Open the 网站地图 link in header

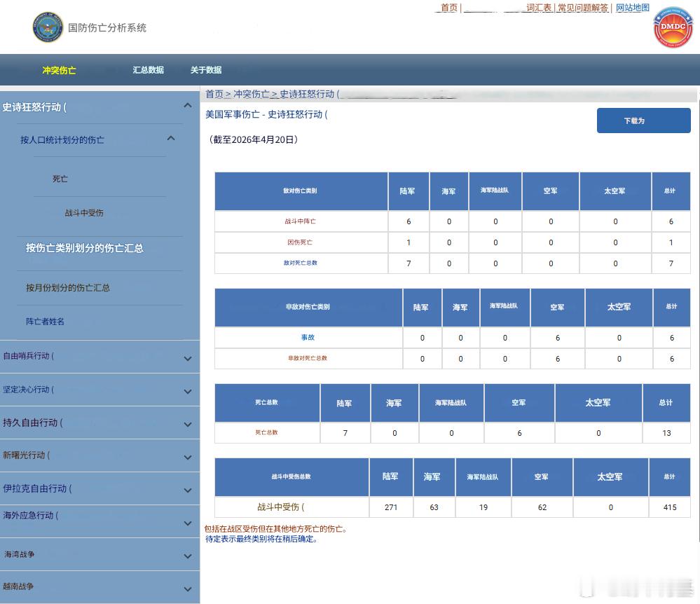coord(633,8)
